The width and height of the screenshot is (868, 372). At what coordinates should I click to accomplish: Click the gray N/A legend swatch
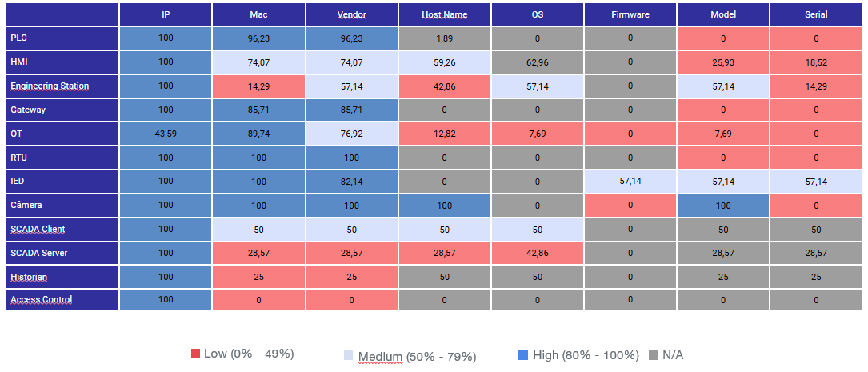pos(653,354)
